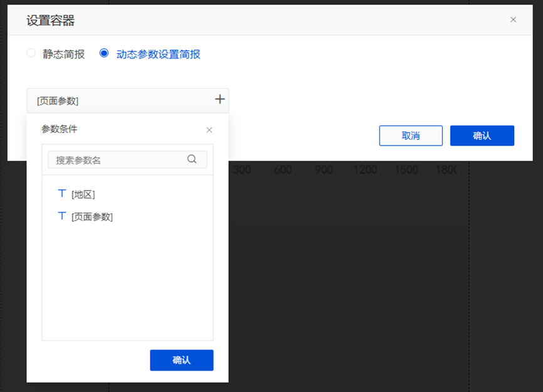Select the 动态参数设置简报 radio button
543x392 pixels.
click(x=104, y=53)
